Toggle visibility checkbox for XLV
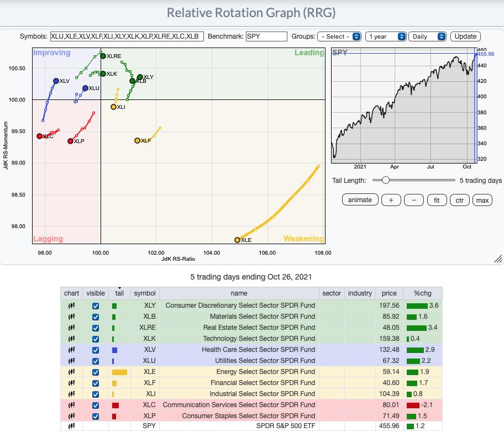Viewport: 504px width, 432px height. tap(96, 350)
